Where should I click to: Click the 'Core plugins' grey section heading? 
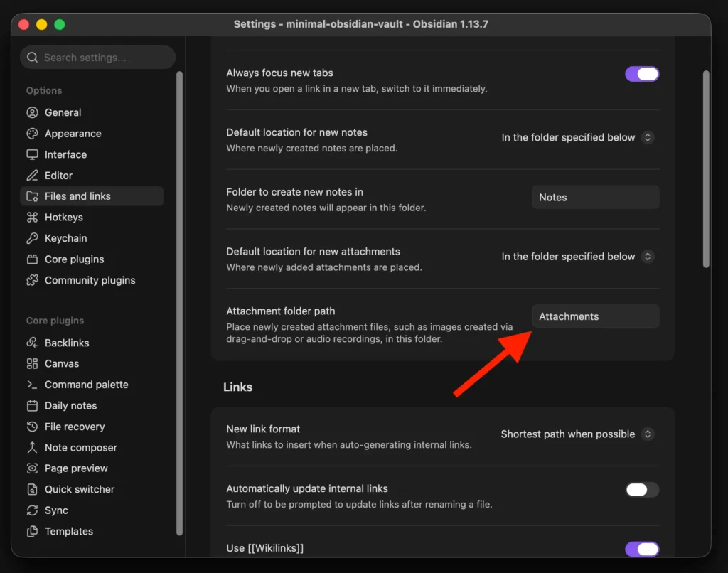point(55,321)
